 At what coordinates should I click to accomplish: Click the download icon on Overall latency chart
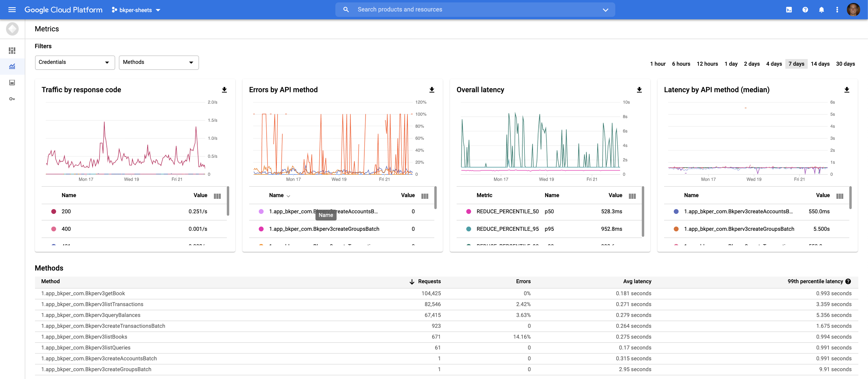click(639, 90)
